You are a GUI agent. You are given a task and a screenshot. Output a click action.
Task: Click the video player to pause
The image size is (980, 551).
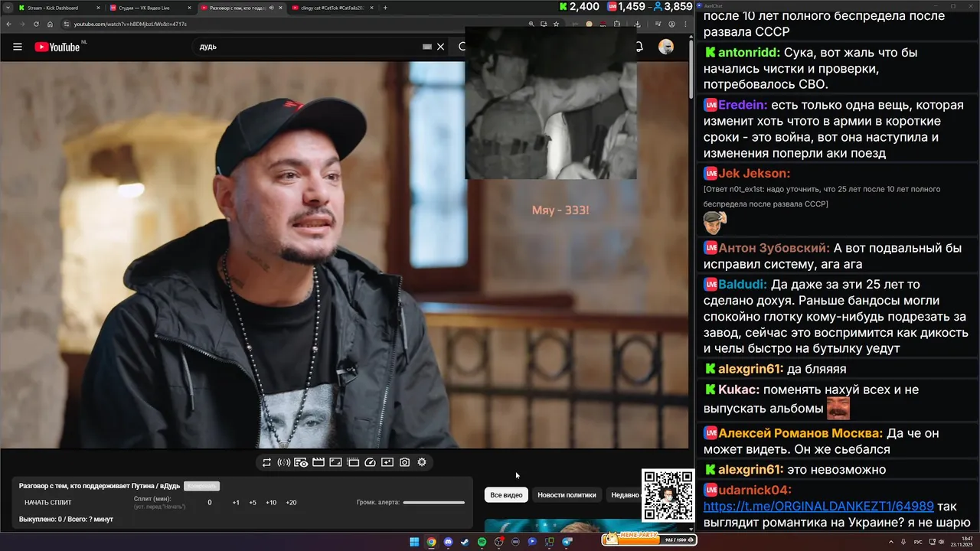pos(345,255)
